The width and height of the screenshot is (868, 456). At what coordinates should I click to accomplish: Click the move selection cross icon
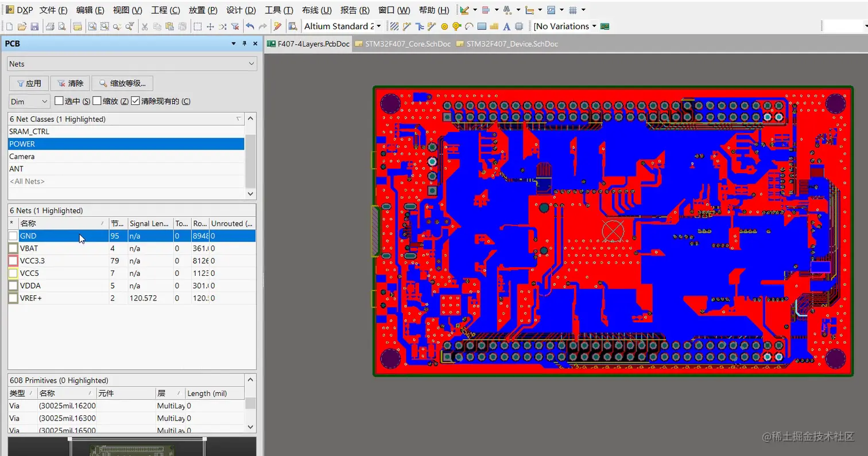point(210,26)
